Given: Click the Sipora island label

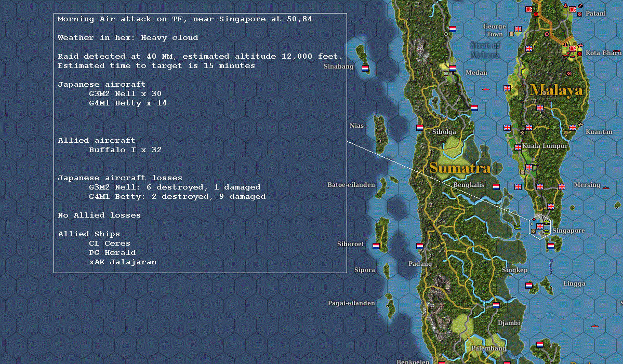Looking at the screenshot, I should [x=364, y=270].
